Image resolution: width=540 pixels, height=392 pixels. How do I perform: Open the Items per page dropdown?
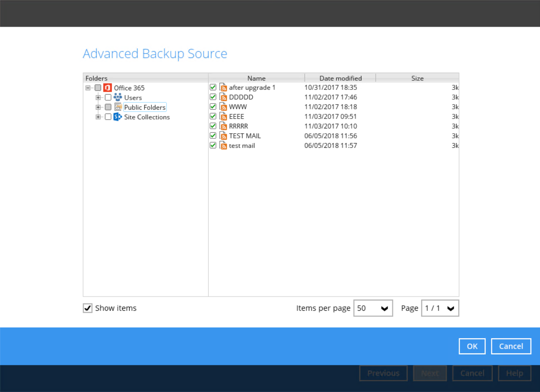point(373,308)
